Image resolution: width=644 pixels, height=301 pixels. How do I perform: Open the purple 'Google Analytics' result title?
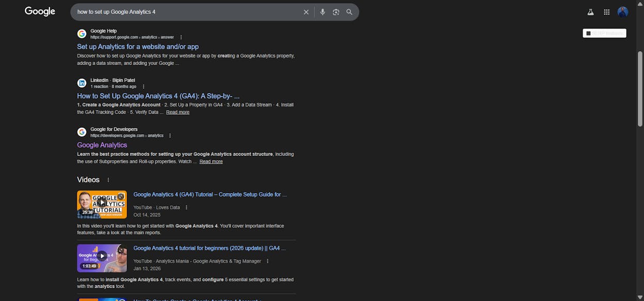(x=102, y=145)
